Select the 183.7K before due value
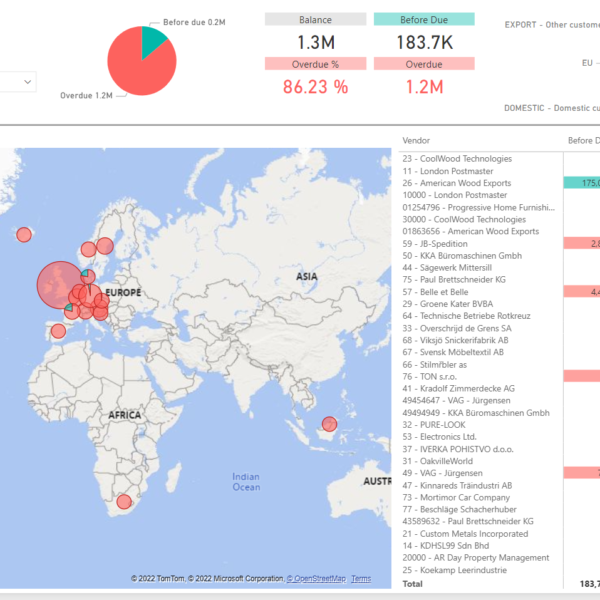 (x=425, y=42)
